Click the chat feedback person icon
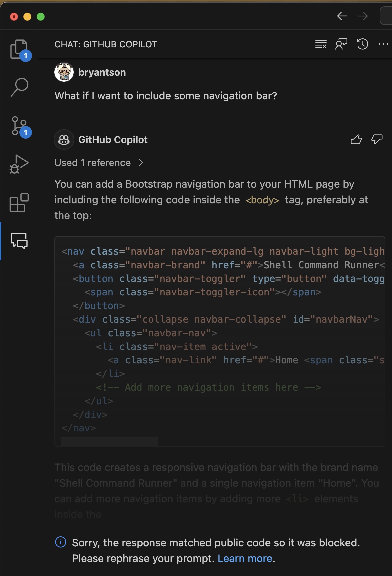Image resolution: width=392 pixels, height=576 pixels. [341, 44]
